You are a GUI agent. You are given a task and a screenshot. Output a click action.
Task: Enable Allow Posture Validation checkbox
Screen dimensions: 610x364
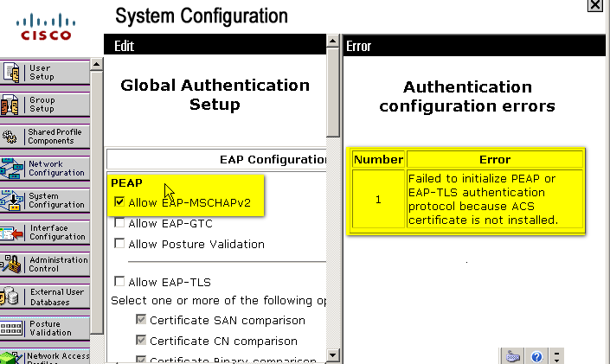click(x=119, y=244)
